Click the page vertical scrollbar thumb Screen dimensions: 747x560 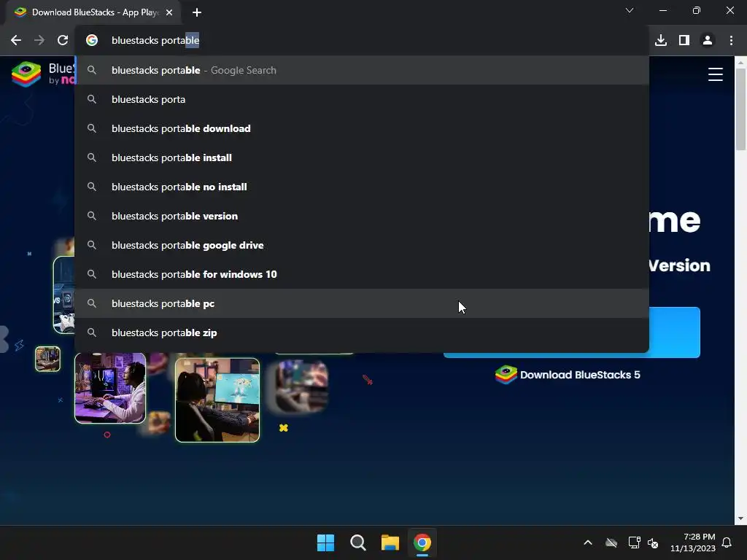click(x=740, y=109)
